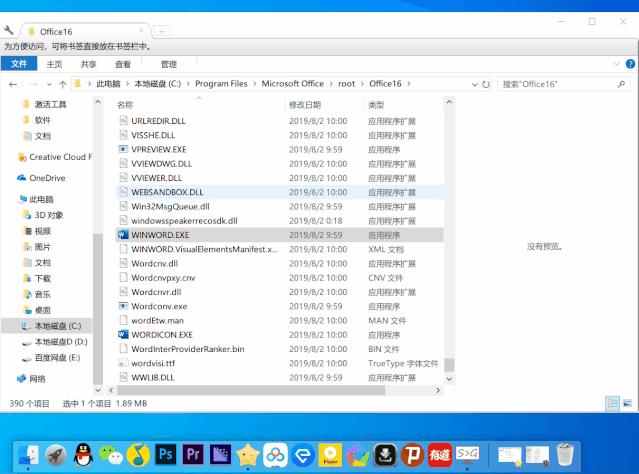The image size is (639, 474).
Task: Switch to details view layout icon
Action: 613,403
